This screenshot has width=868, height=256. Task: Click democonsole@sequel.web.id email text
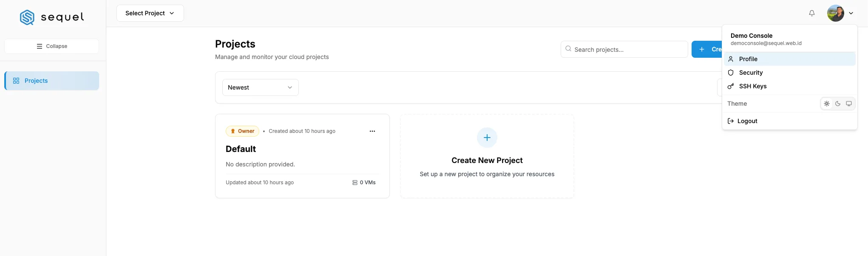766,43
